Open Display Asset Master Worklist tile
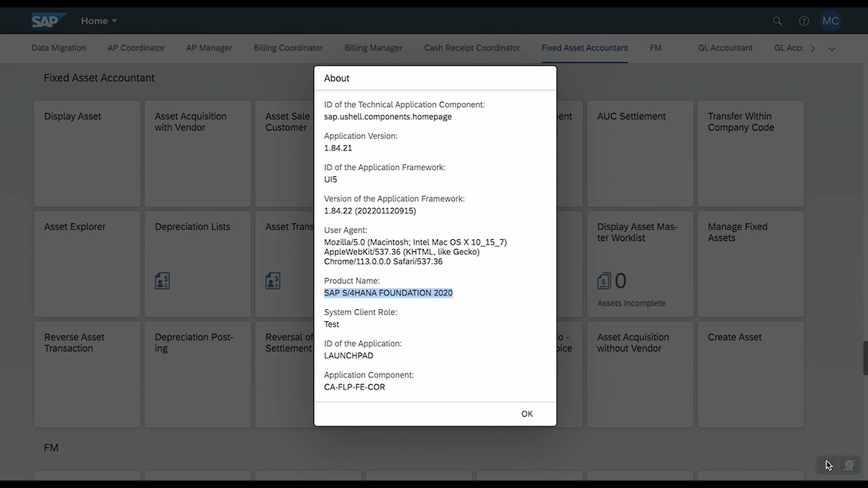868x488 pixels. coord(640,264)
